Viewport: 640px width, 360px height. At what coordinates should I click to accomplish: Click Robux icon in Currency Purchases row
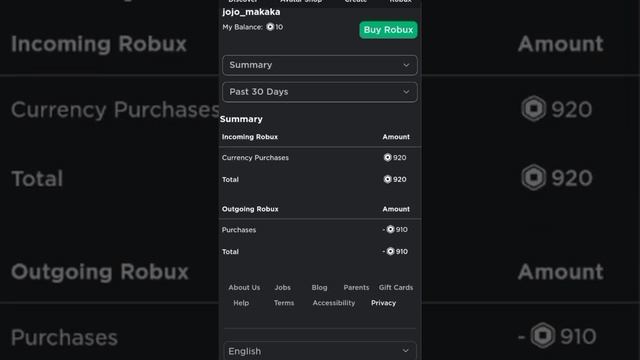pyautogui.click(x=387, y=158)
